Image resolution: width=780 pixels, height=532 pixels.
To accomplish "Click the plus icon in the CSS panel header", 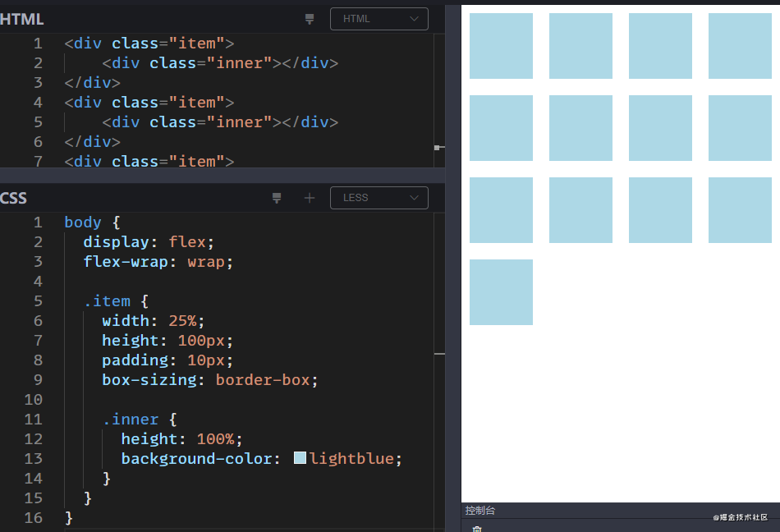I will (x=310, y=198).
